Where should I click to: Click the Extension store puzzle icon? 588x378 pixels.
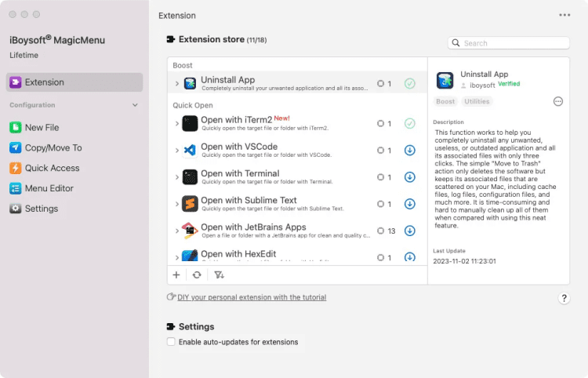tap(171, 39)
